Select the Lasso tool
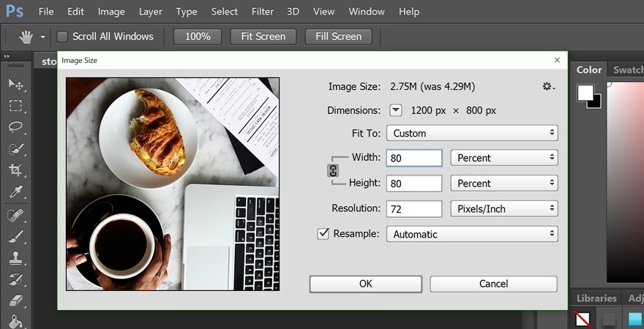 15,127
